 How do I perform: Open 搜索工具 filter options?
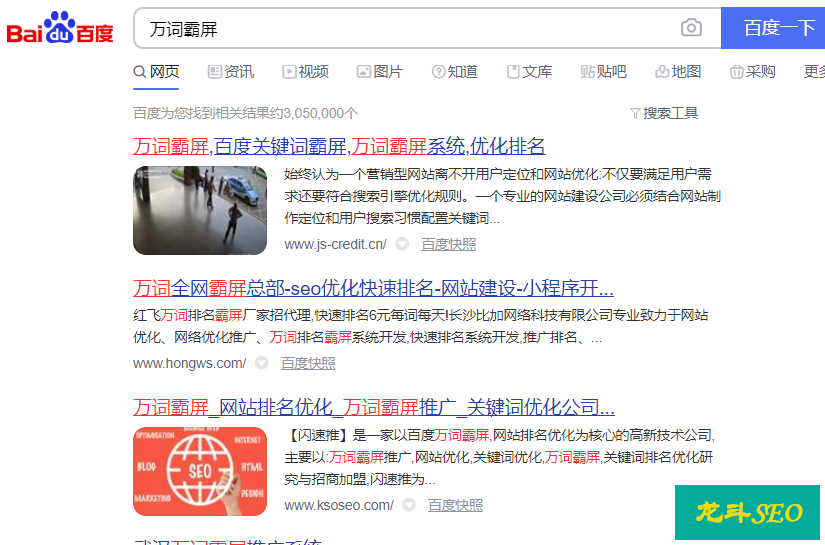664,113
